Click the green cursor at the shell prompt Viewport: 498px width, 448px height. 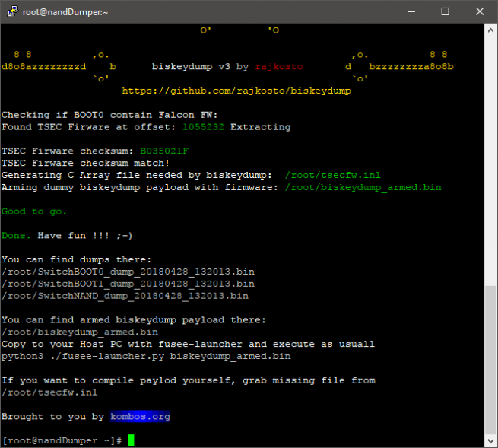(131, 440)
